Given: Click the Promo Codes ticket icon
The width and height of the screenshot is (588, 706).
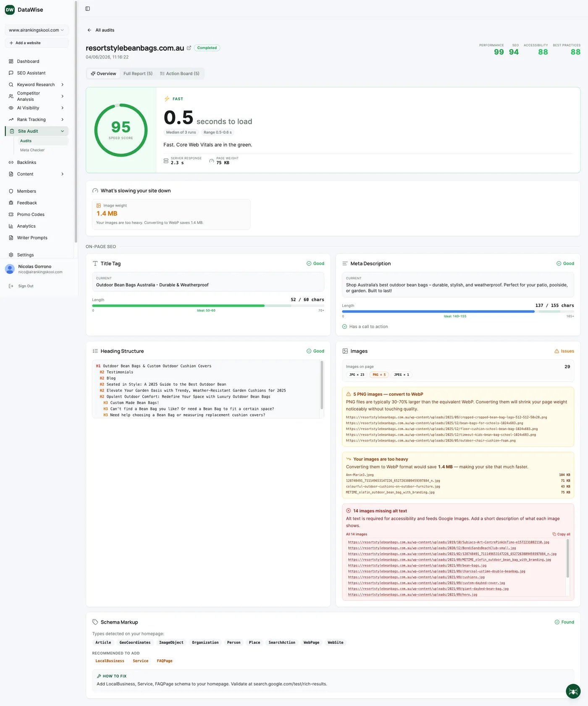Looking at the screenshot, I should (11, 215).
